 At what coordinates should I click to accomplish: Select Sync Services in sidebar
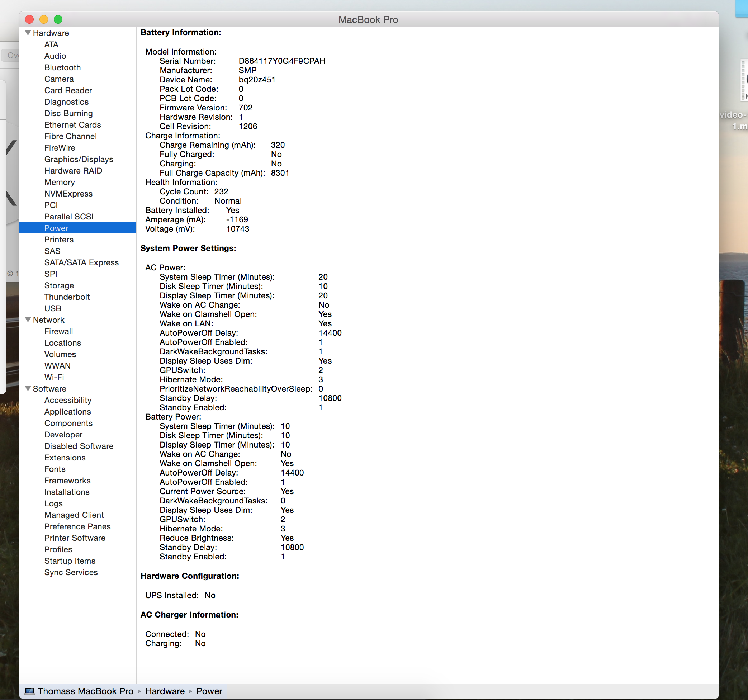coord(71,572)
